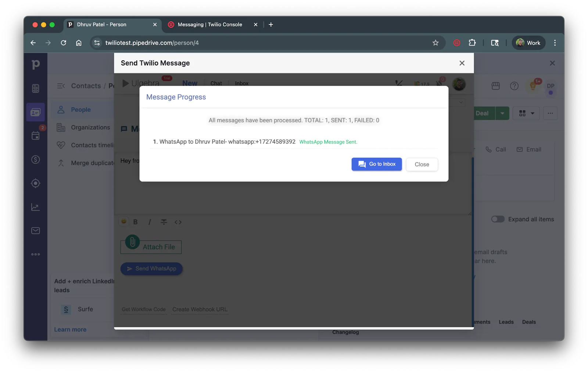Select Organizations in the contacts menu
Viewport: 588px width, 372px height.
click(90, 127)
